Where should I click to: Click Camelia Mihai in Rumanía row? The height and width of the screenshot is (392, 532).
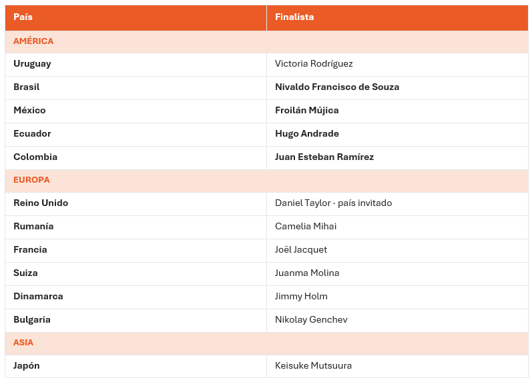tap(306, 226)
